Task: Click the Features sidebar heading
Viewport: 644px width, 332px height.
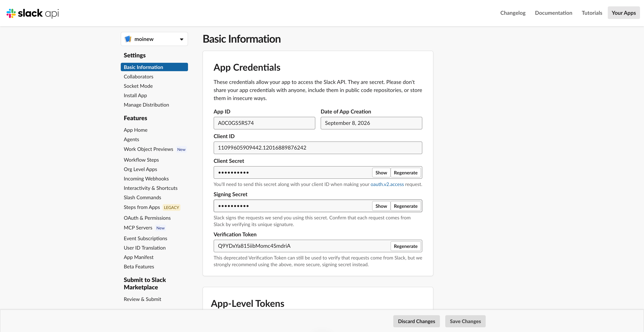Action: 135,118
